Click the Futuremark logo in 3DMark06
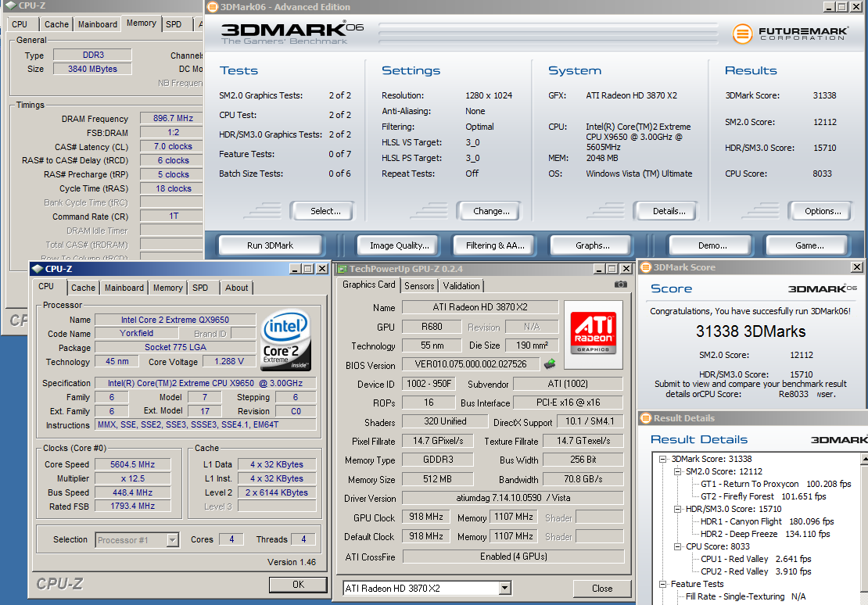 [789, 33]
